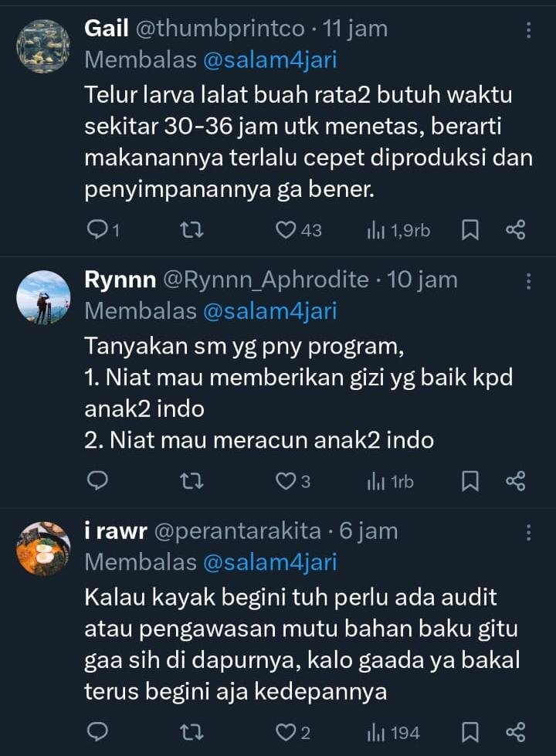Reply to i rawr's tweet
This screenshot has width=556, height=756.
click(x=97, y=732)
